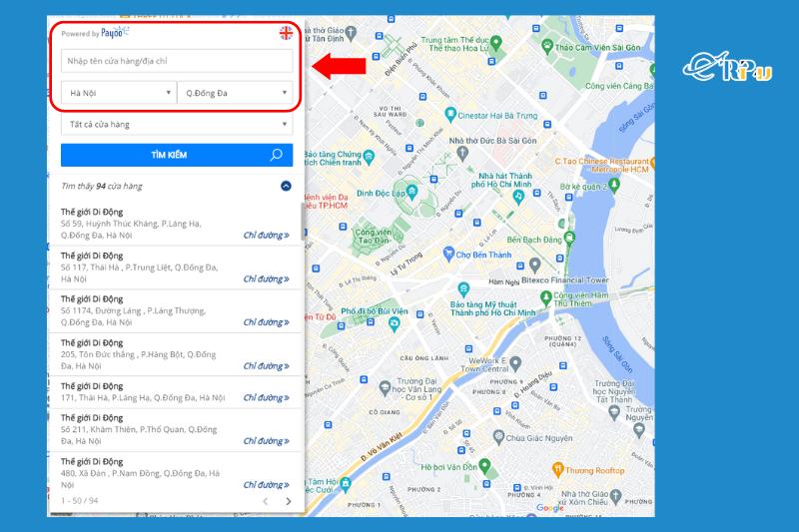
Task: Click the store name/address input field
Action: tap(177, 61)
